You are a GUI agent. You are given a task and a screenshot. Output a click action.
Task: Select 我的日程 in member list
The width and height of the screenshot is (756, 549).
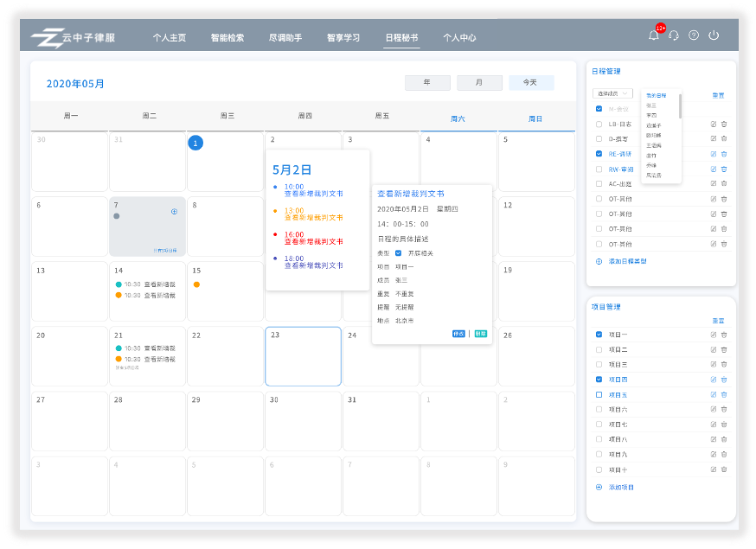(657, 95)
